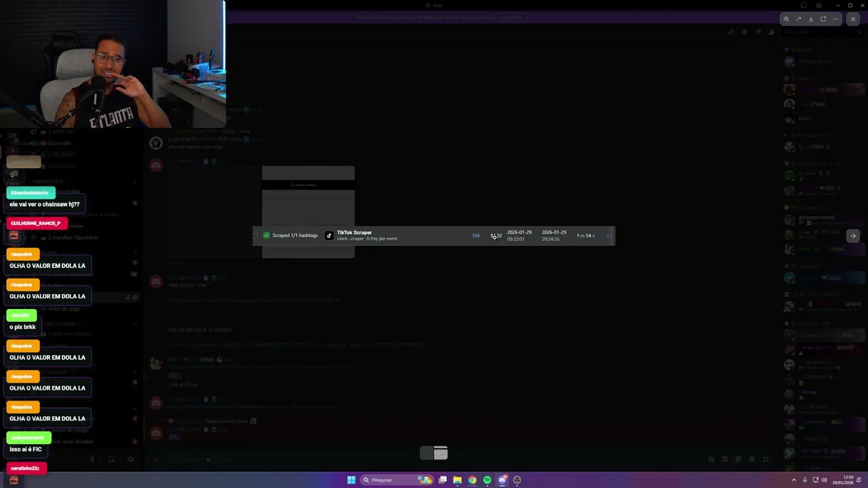Click the "Scraped 1/1 hashtags" status text
This screenshot has height=488, width=868.
coord(295,235)
